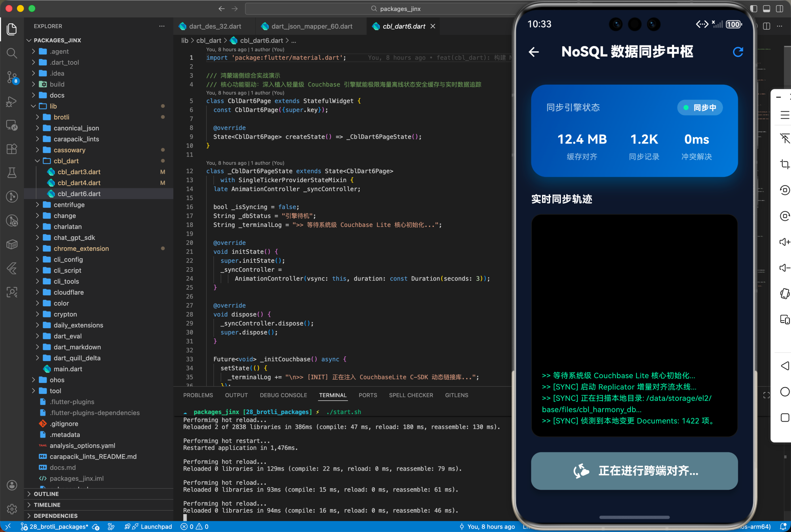This screenshot has height=532, width=791.
Task: Open the Run and Debug view
Action: tap(12, 102)
